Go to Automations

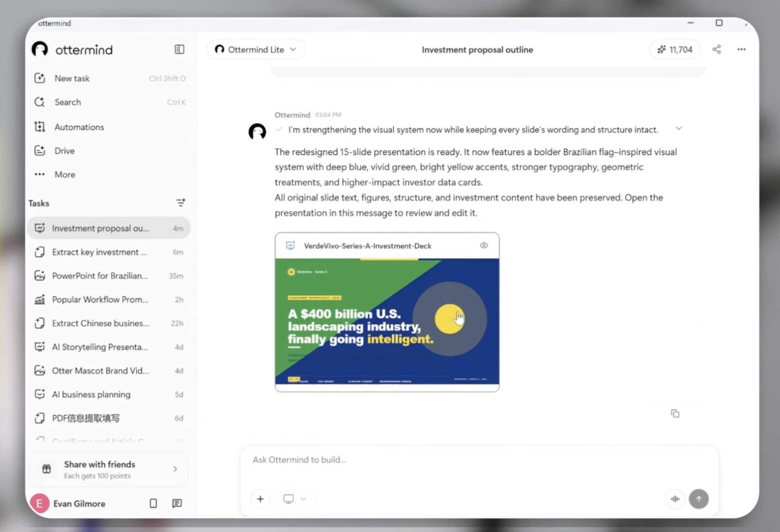tap(109, 127)
